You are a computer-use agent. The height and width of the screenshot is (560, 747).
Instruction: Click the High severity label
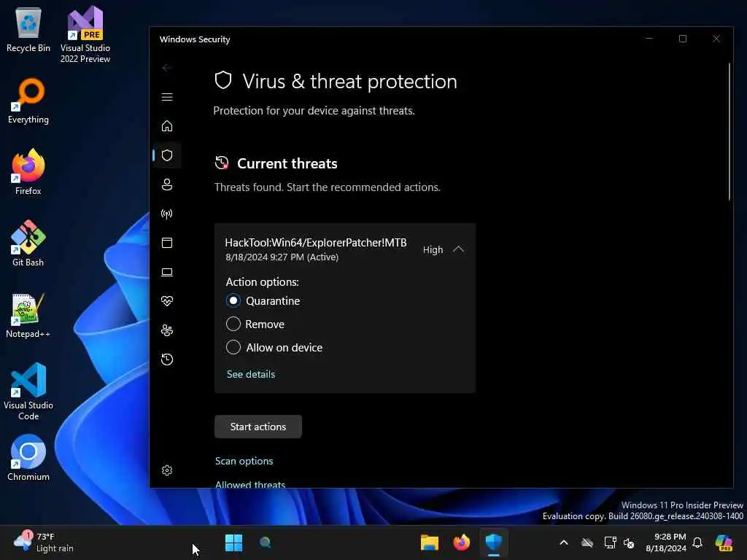click(433, 249)
